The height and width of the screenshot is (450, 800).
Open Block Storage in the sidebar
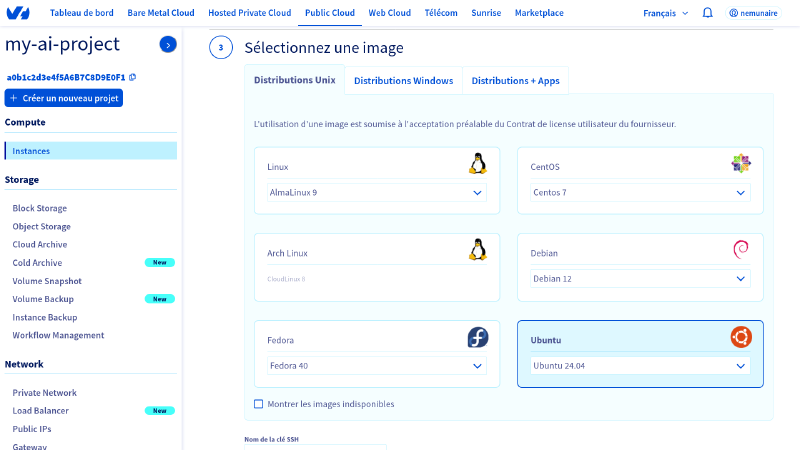pyautogui.click(x=40, y=208)
